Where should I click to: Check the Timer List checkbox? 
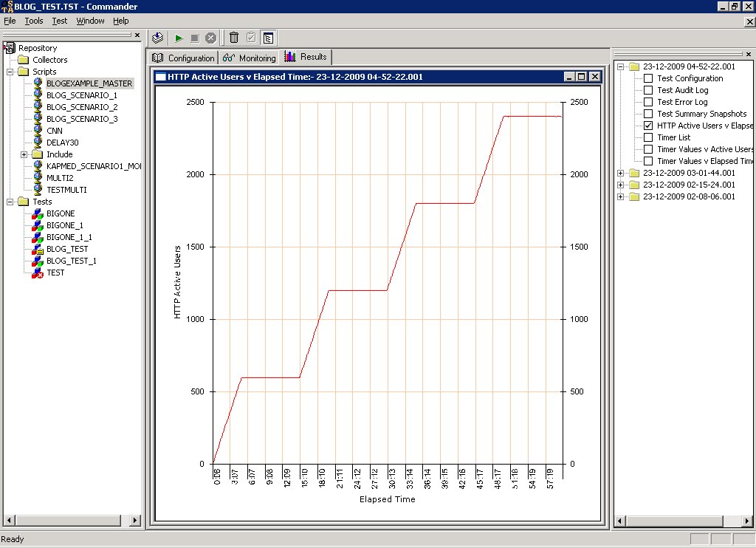pos(648,137)
